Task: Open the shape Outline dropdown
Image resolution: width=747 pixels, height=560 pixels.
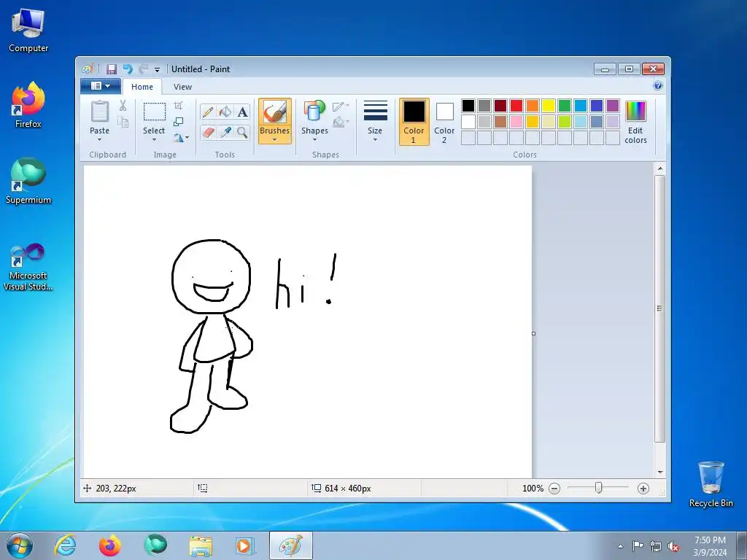Action: (341, 106)
